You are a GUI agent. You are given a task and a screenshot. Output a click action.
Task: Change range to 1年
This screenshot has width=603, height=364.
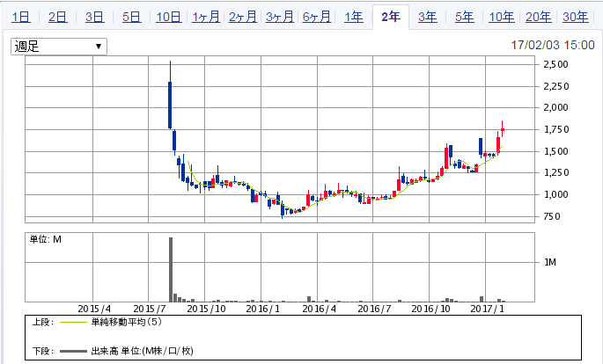coord(353,17)
